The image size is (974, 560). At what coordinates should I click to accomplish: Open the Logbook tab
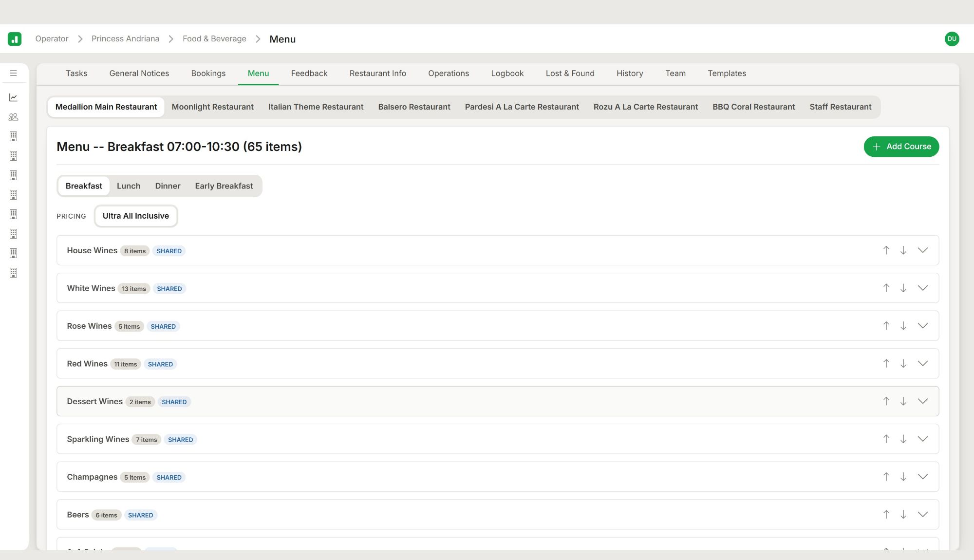click(x=507, y=74)
